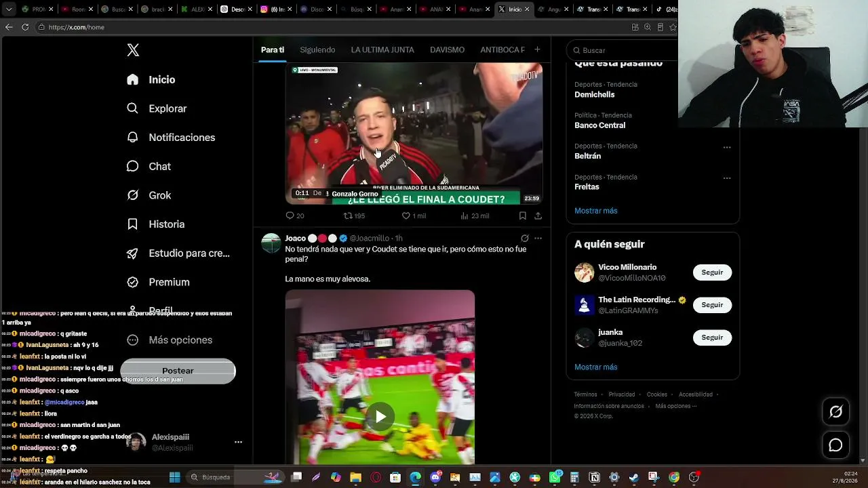The image size is (868, 488).
Task: Open Notificaciones in the sidebar
Action: 171,137
